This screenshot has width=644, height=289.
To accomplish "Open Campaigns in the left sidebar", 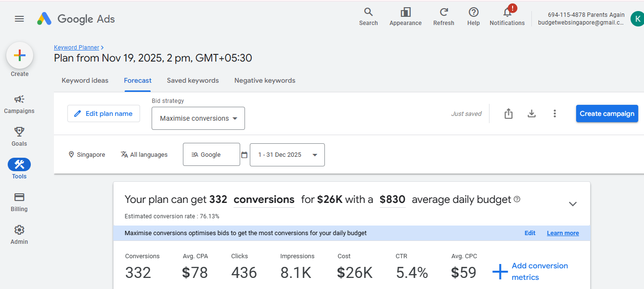I will [x=19, y=104].
